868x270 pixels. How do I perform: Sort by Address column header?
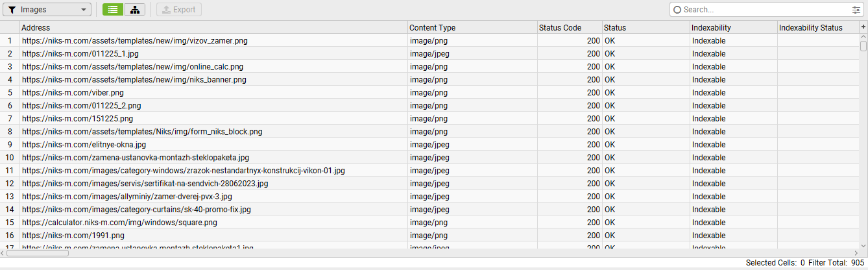tap(214, 27)
